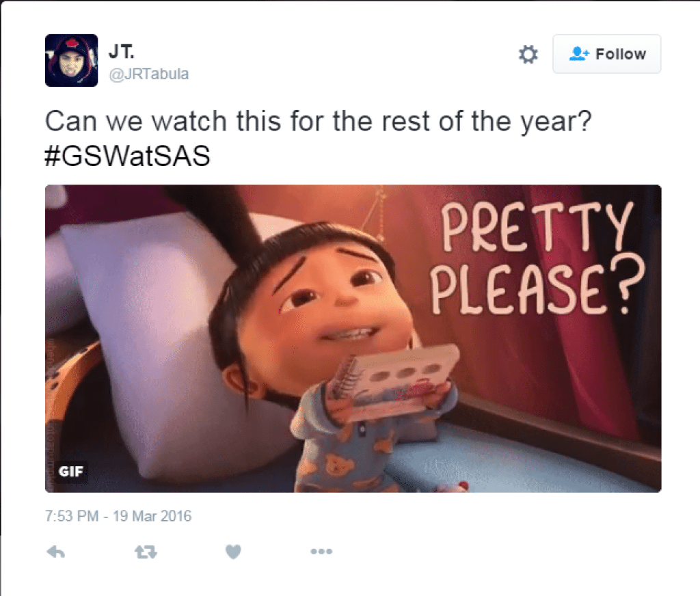Open the 7:53 PM - 19 Mar 2016 timestamp
The height and width of the screenshot is (596, 700).
[x=118, y=516]
